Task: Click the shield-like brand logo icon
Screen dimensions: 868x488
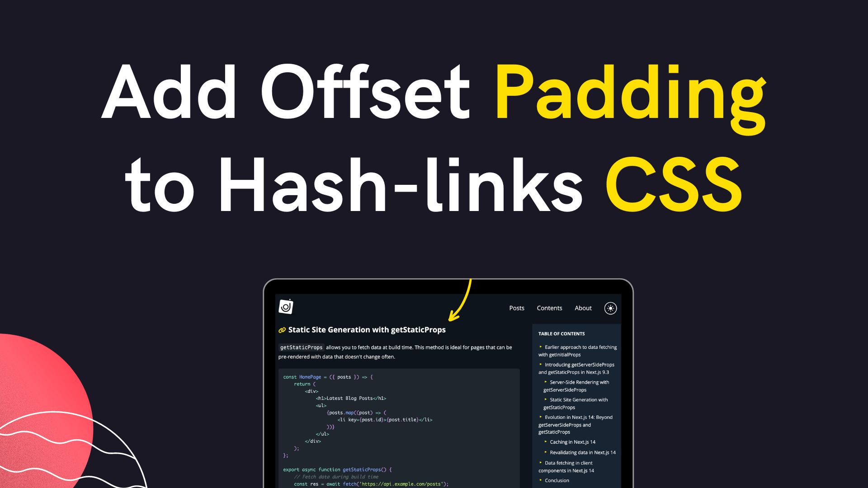Action: click(x=285, y=306)
